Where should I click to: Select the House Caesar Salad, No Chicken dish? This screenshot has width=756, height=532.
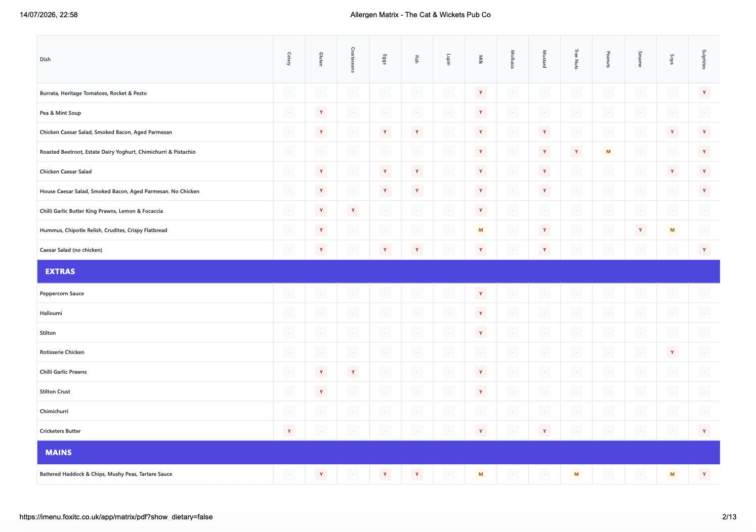119,191
